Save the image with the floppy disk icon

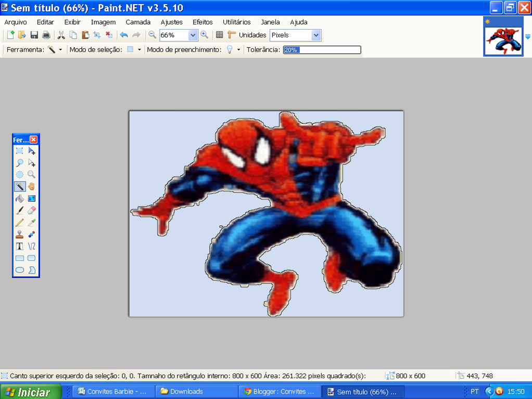click(x=34, y=35)
